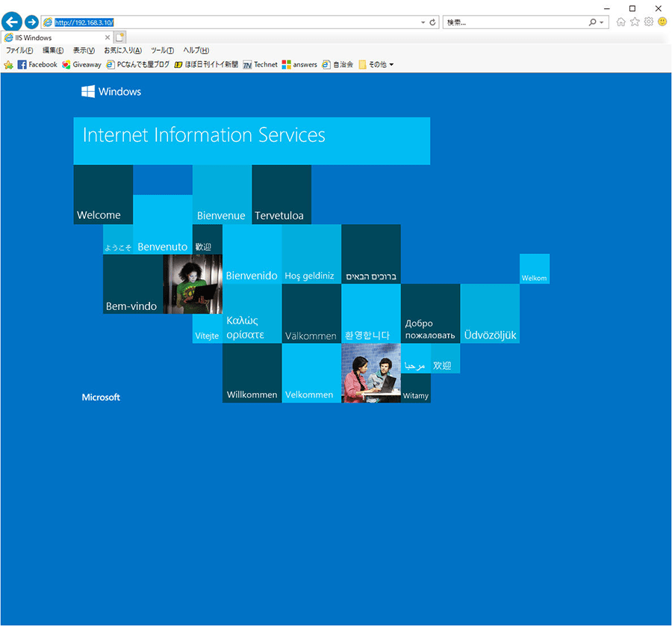Click the Microsoft logo text
Image resolution: width=672 pixels, height=626 pixels.
(101, 397)
